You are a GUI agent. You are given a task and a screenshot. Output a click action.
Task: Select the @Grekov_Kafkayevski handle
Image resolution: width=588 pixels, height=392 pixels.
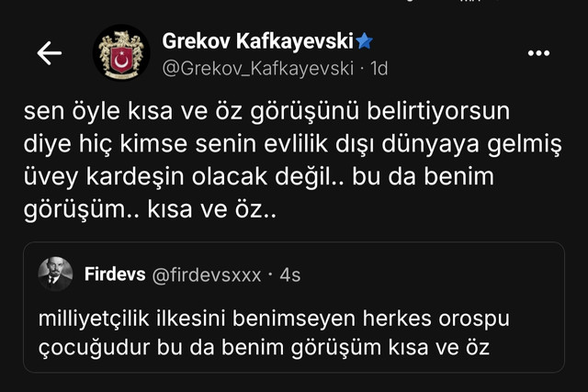point(258,69)
